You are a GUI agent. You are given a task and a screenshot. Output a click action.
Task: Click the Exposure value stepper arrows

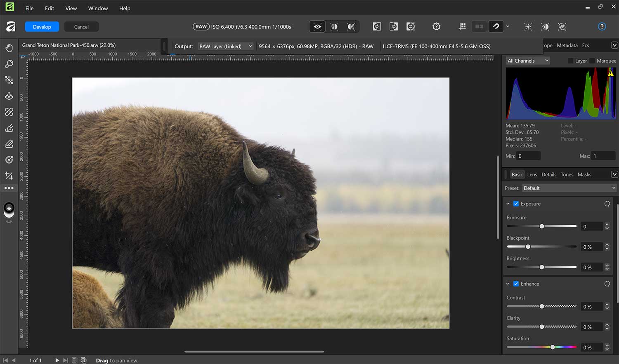click(607, 226)
